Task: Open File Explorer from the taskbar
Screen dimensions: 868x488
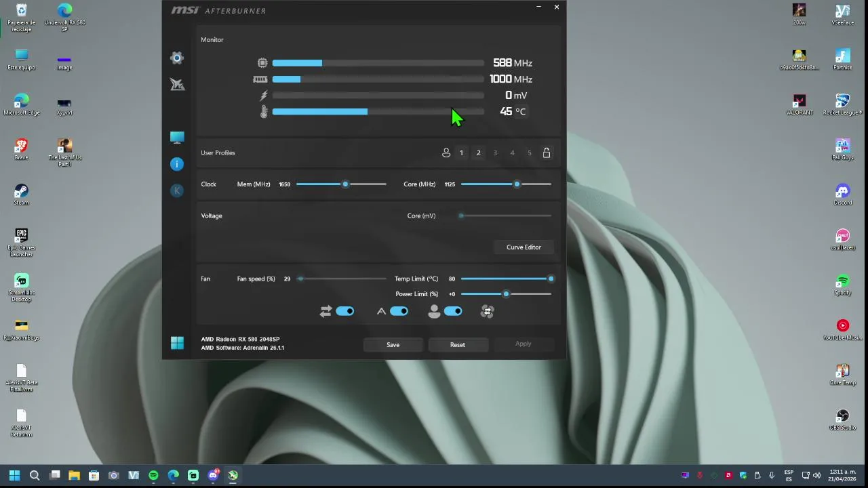Action: click(74, 475)
